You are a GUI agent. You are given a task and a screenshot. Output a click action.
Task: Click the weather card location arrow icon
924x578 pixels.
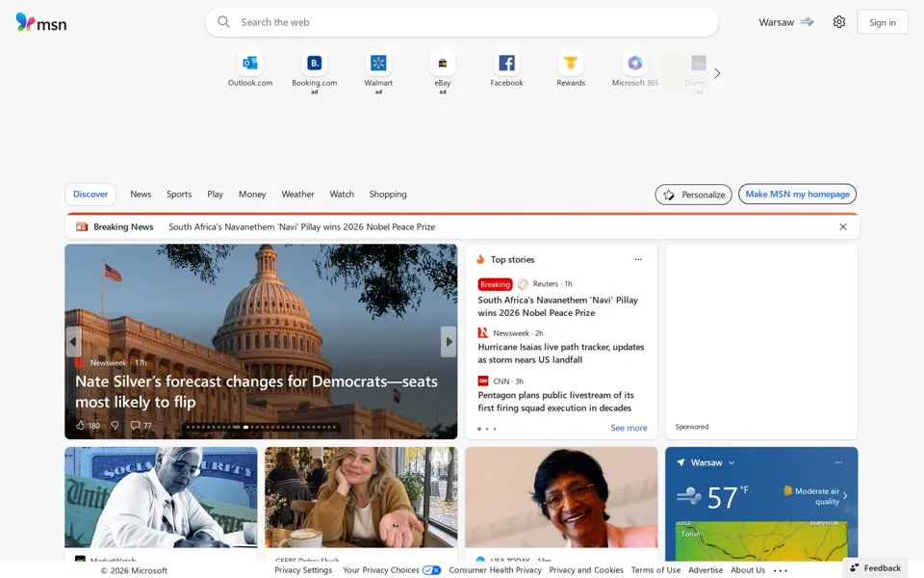coord(680,462)
